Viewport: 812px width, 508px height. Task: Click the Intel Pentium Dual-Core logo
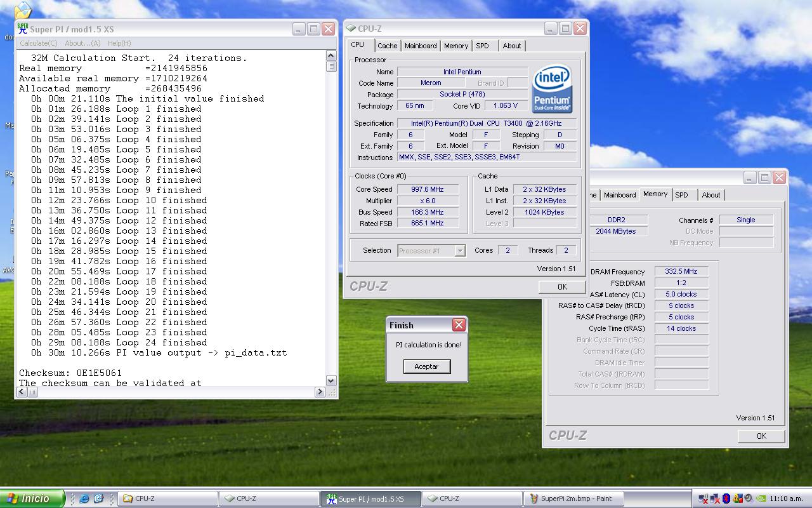(552, 89)
